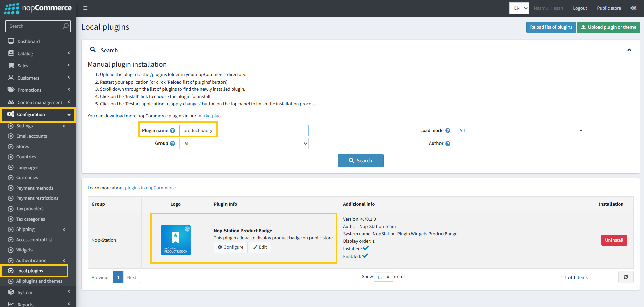Click the Reports chart icon
This screenshot has height=307, width=644.
tap(11, 304)
